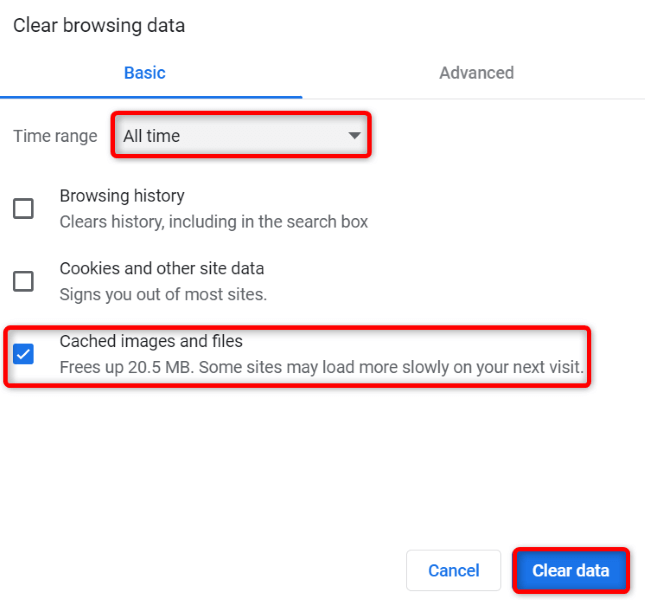Select the Basic tab
Screen dimensions: 645x600
[x=145, y=73]
